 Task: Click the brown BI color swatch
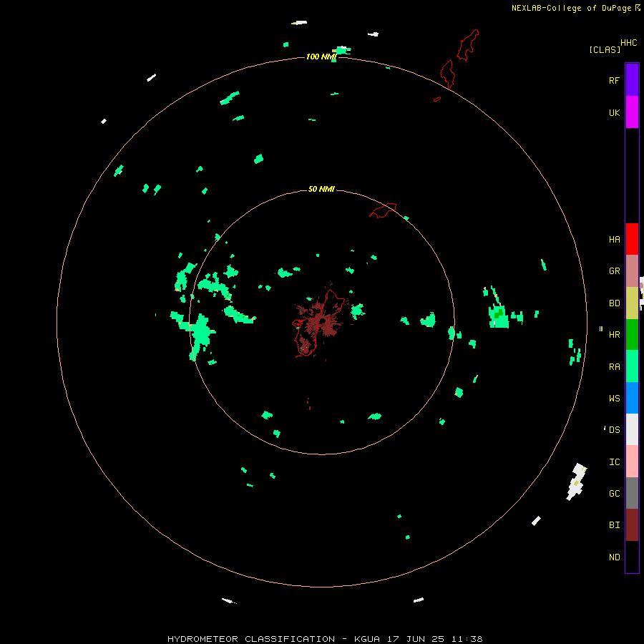(632, 525)
